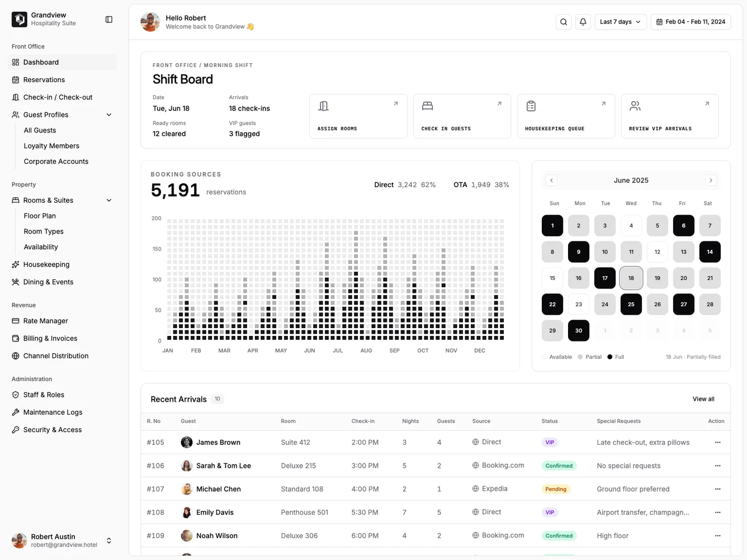Image resolution: width=747 pixels, height=560 pixels.
Task: Open the search magnifier icon
Action: (x=563, y=21)
